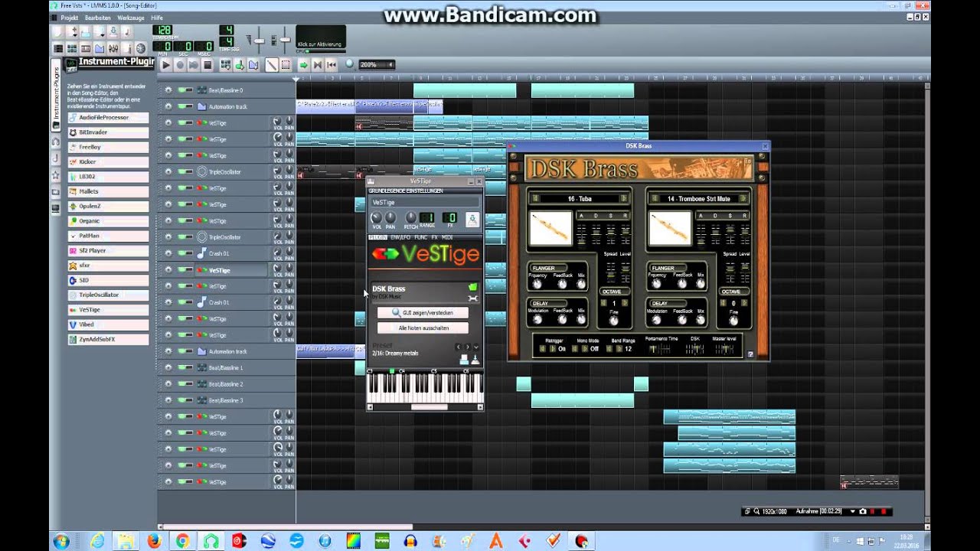Adjust the master pitch slider
The height and width of the screenshot is (551, 980).
coord(285,40)
